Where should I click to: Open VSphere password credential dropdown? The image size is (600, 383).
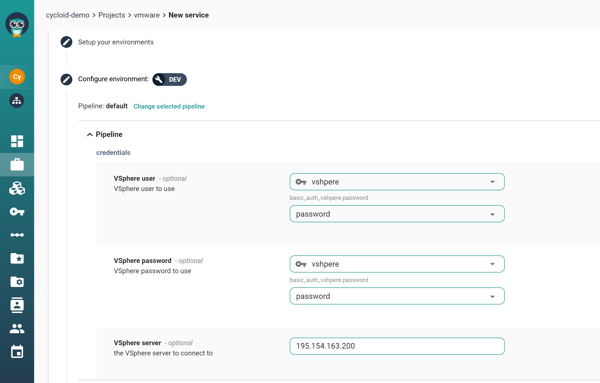pos(397,264)
